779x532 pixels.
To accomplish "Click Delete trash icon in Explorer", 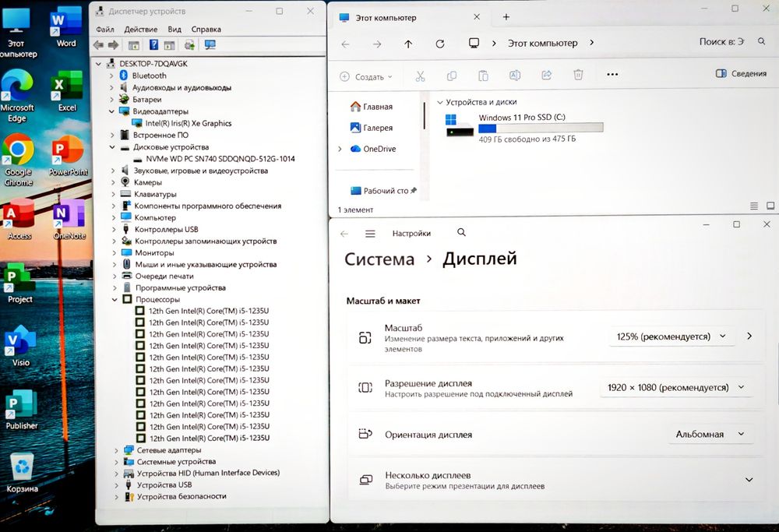I will 578,75.
